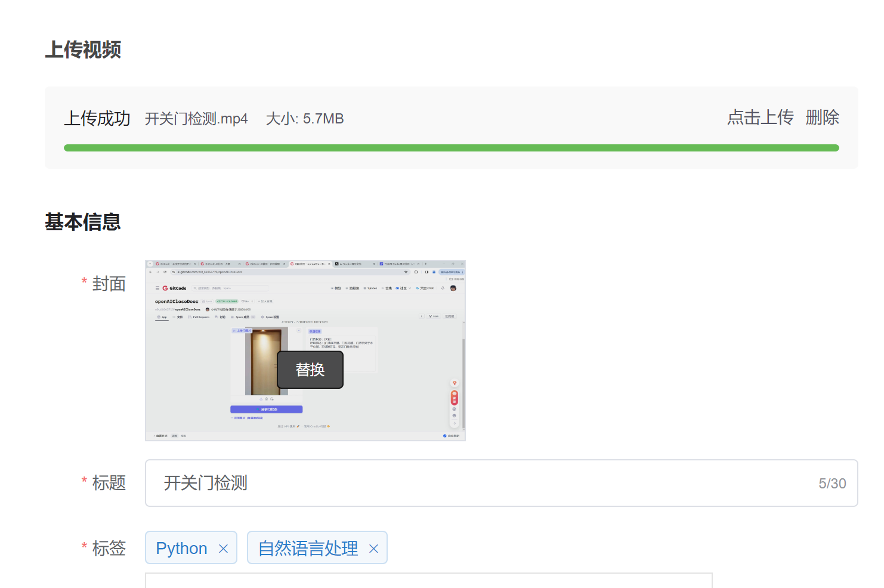This screenshot has height=588, width=884.
Task: Click the green upload progress bar
Action: pos(452,148)
